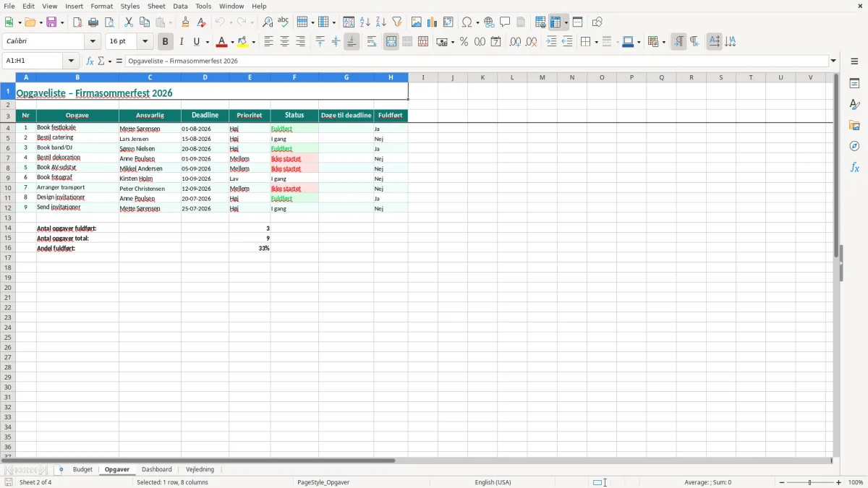
Task: Switch to Budget sheet tab
Action: (82, 470)
